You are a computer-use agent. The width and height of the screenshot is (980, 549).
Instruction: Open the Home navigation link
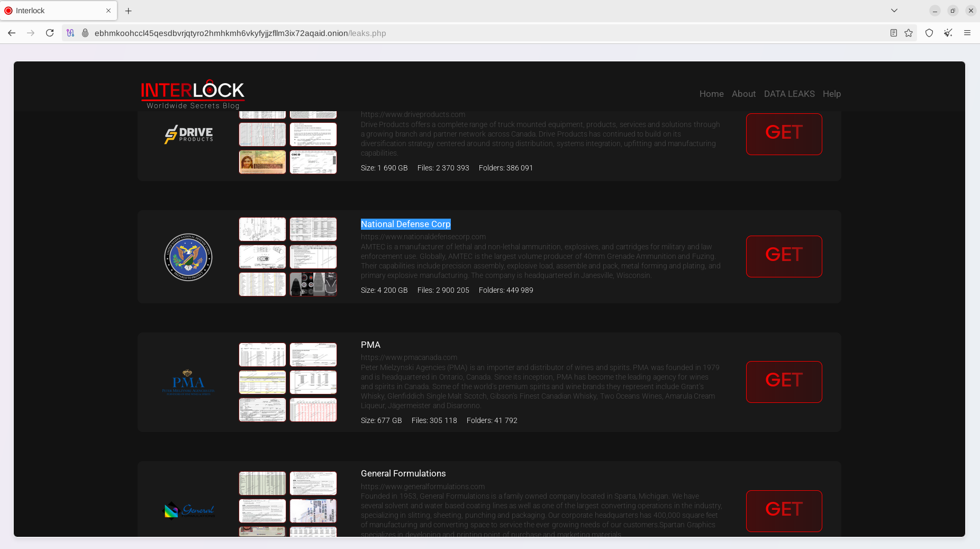711,94
